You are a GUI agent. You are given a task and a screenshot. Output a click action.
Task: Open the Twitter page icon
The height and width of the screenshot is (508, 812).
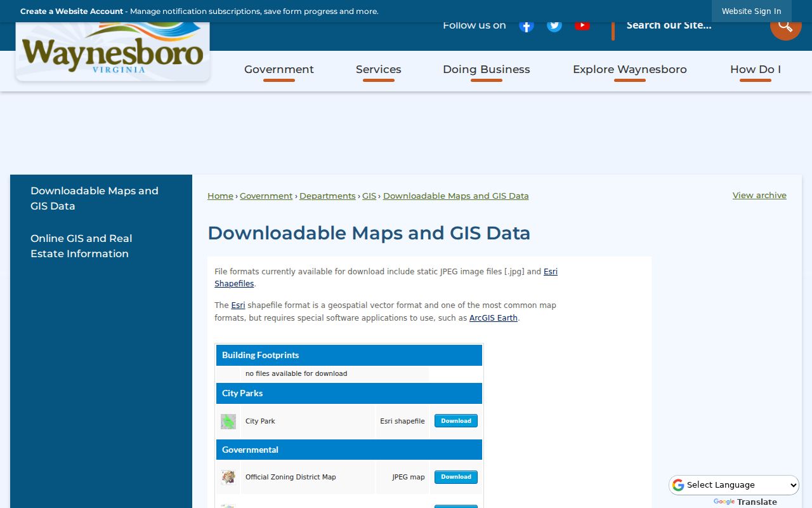554,25
